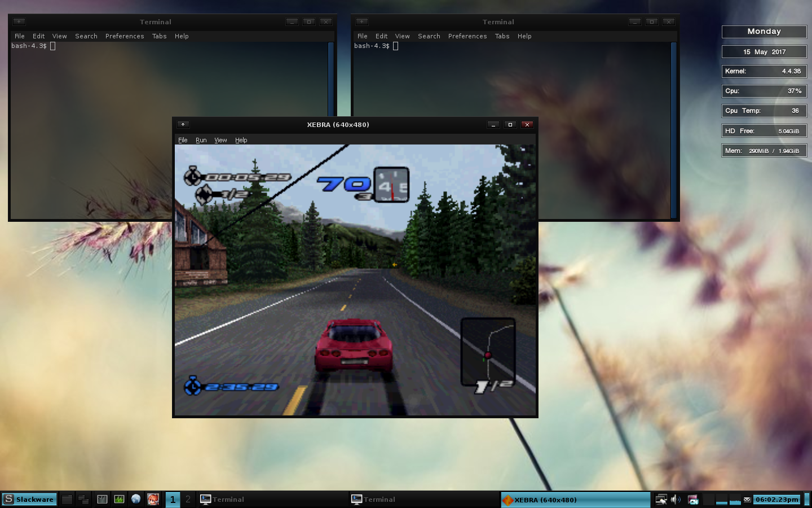Screen dimensions: 812x508
Task: Switch to workspace 2
Action: (188, 500)
